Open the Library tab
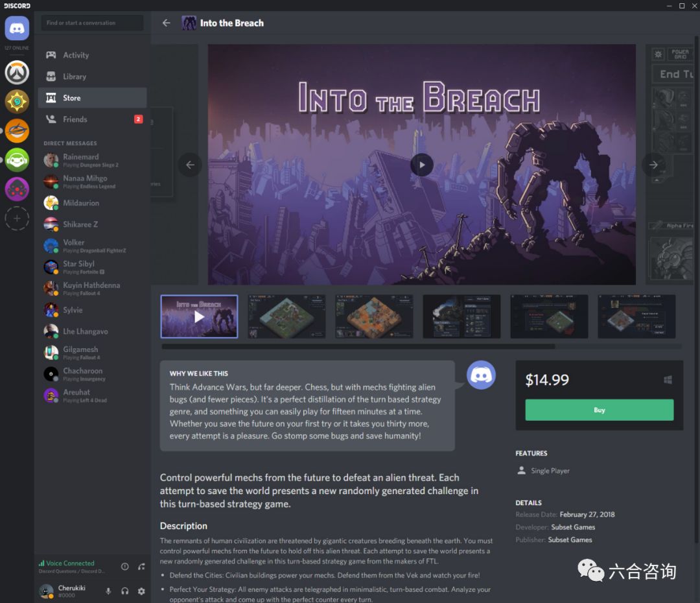 tap(93, 77)
